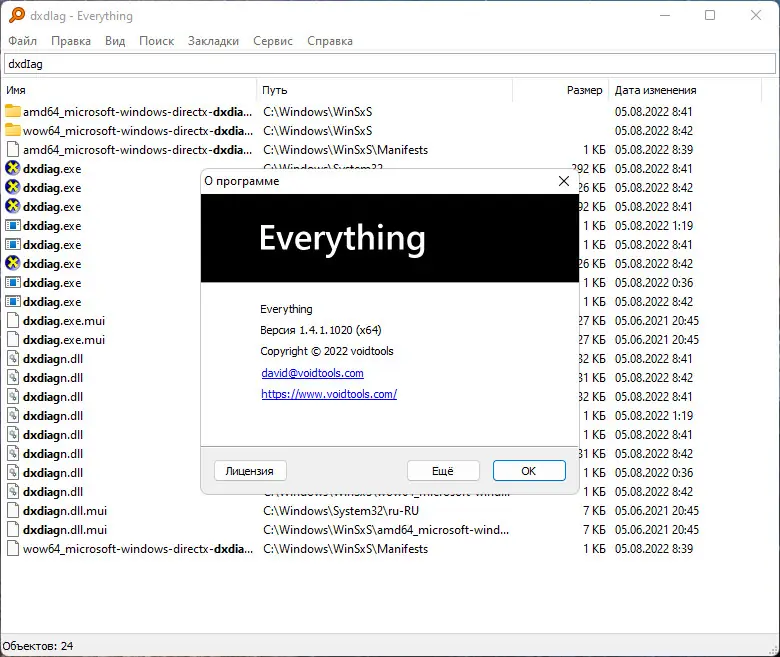The height and width of the screenshot is (657, 780).
Task: Click date 05.08.2022 0:36 in dxdiagn.dll row
Action: [x=653, y=472]
